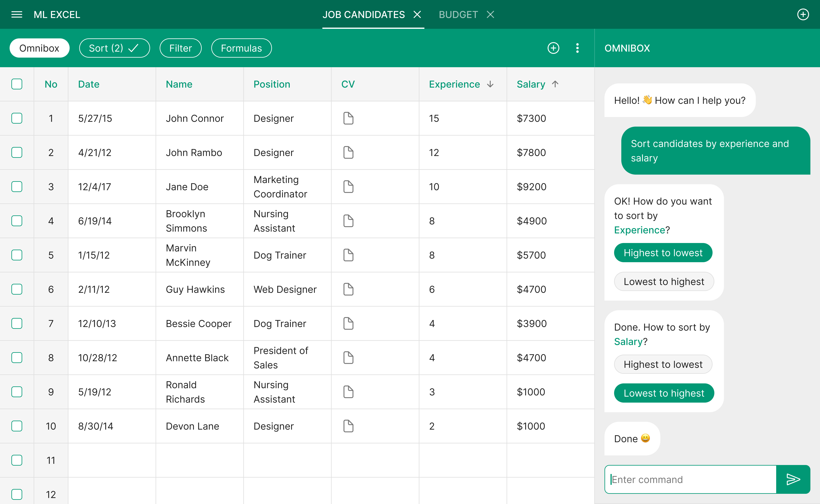Check the row 1 John Connor checkbox
The width and height of the screenshot is (820, 504).
pos(17,118)
